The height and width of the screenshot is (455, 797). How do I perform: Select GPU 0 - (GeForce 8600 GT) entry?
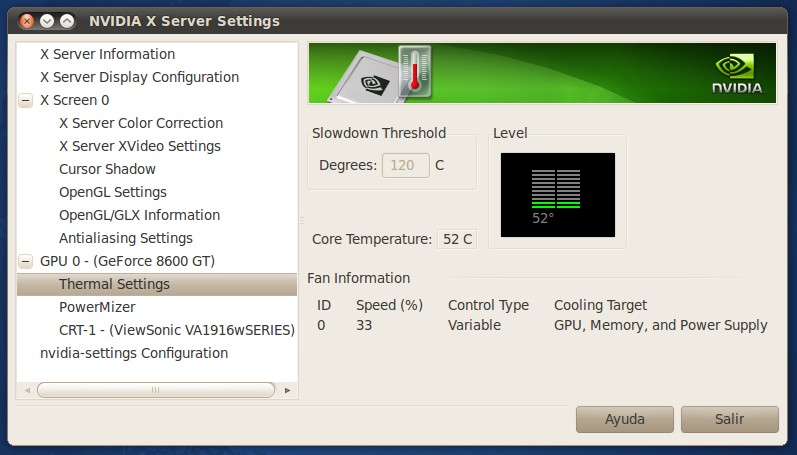(127, 261)
